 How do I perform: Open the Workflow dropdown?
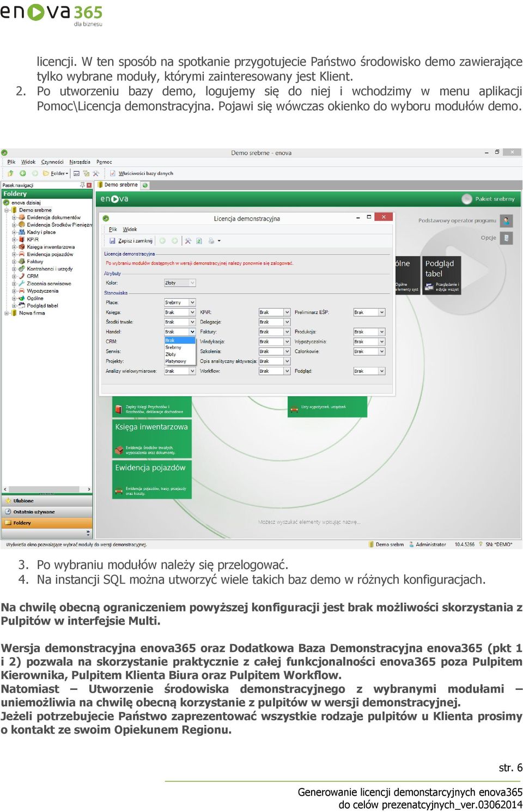tap(275, 371)
